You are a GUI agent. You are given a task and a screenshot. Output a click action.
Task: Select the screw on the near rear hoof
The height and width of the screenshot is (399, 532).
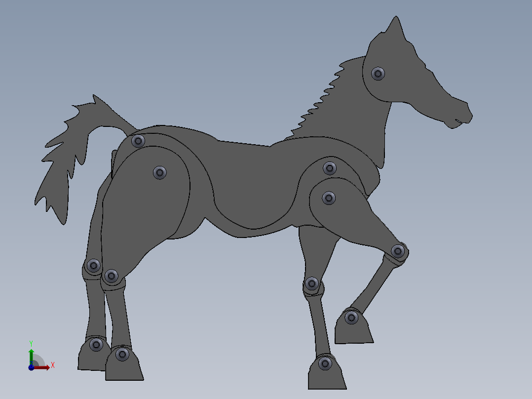point(122,355)
